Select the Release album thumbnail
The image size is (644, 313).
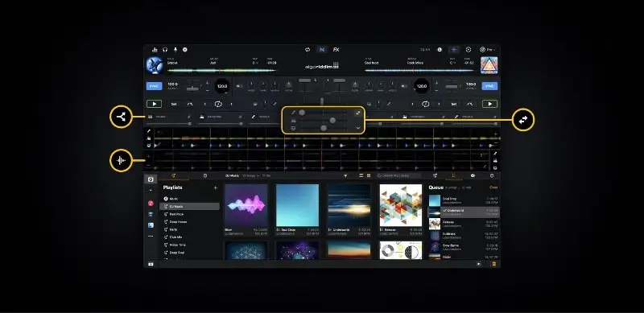(x=400, y=205)
